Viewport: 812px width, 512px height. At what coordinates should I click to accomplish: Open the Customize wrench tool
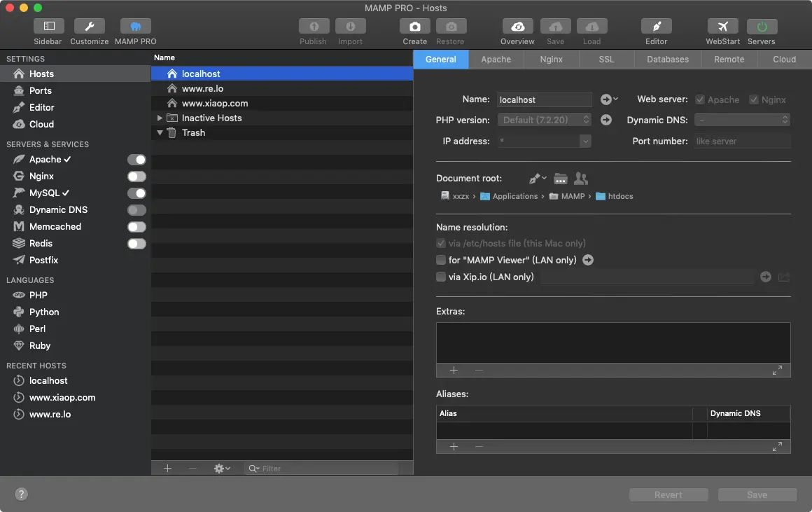click(89, 26)
